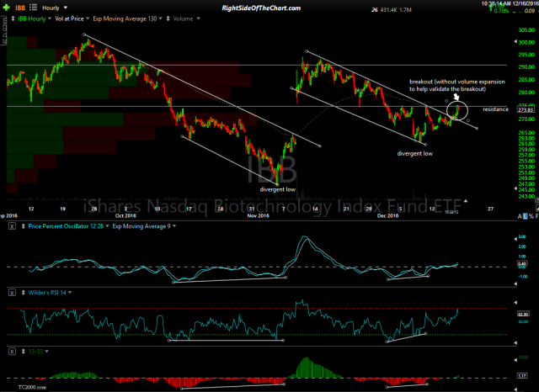Click the 0.70% change value

(x=501, y=11)
